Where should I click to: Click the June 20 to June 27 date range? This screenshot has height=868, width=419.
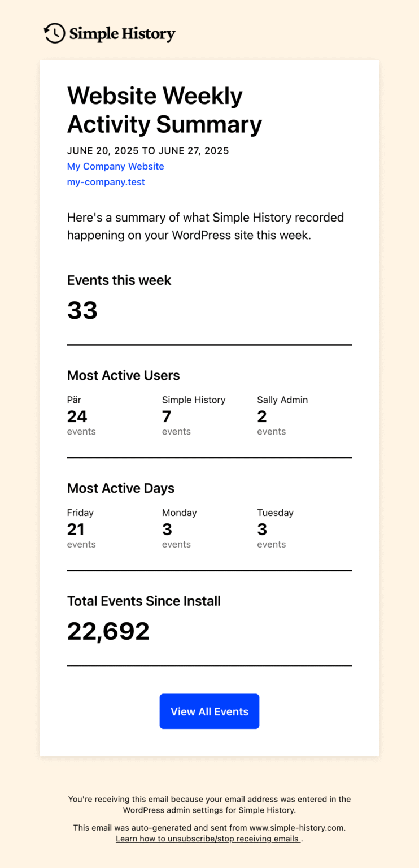(147, 151)
